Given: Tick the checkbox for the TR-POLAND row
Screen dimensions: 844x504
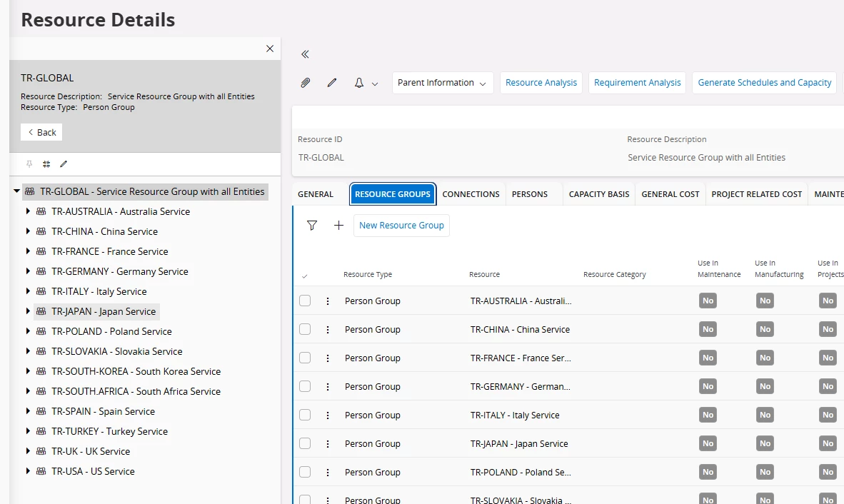Looking at the screenshot, I should (x=305, y=472).
